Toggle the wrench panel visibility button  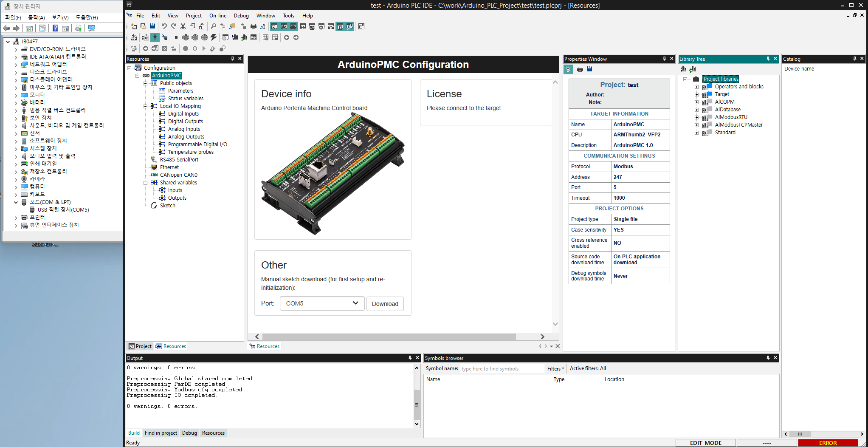click(284, 26)
